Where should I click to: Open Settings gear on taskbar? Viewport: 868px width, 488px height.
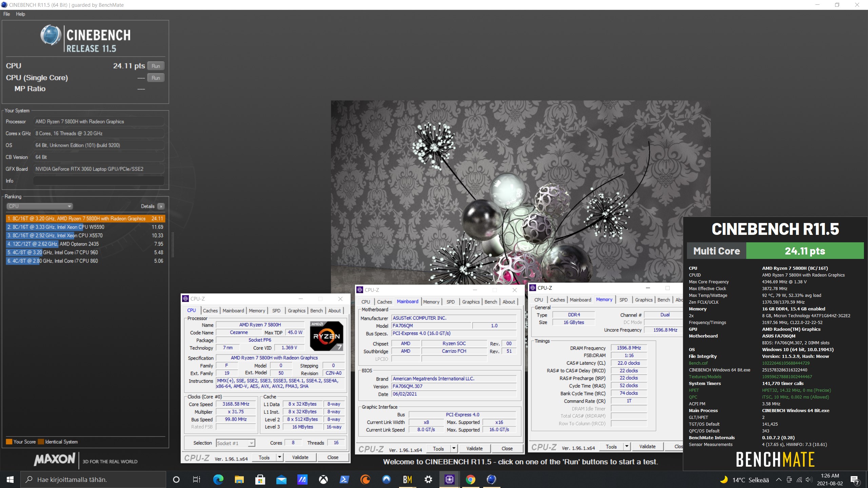point(429,480)
